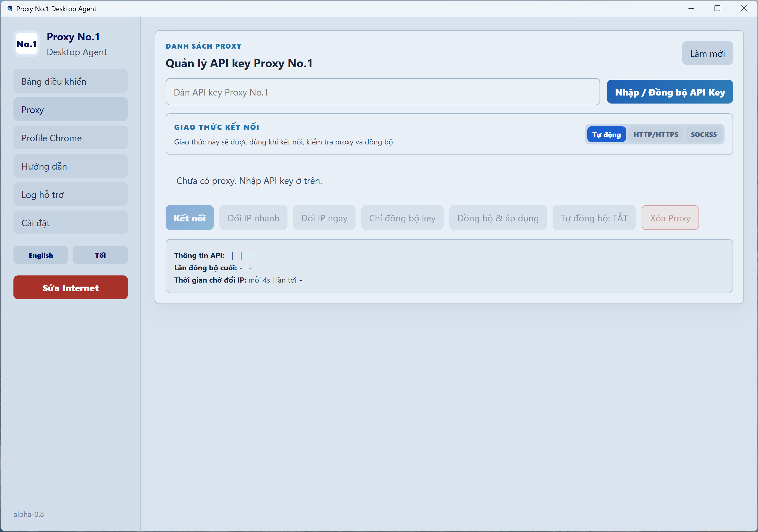Image resolution: width=758 pixels, height=532 pixels.
Task: Click the 'Desktop Agent' sidebar subtitle
Action: 77,52
